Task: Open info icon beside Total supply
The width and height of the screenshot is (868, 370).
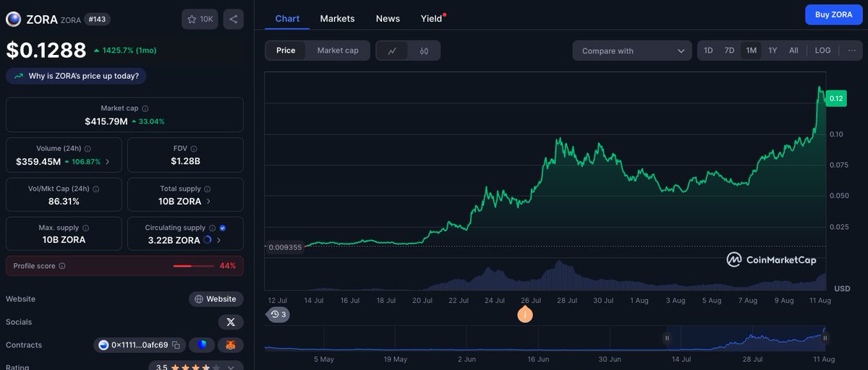Action: pyautogui.click(x=206, y=189)
